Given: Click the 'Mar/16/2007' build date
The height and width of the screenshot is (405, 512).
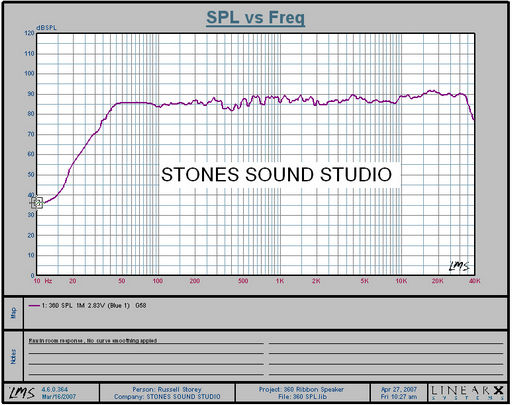Looking at the screenshot, I should point(59,397).
